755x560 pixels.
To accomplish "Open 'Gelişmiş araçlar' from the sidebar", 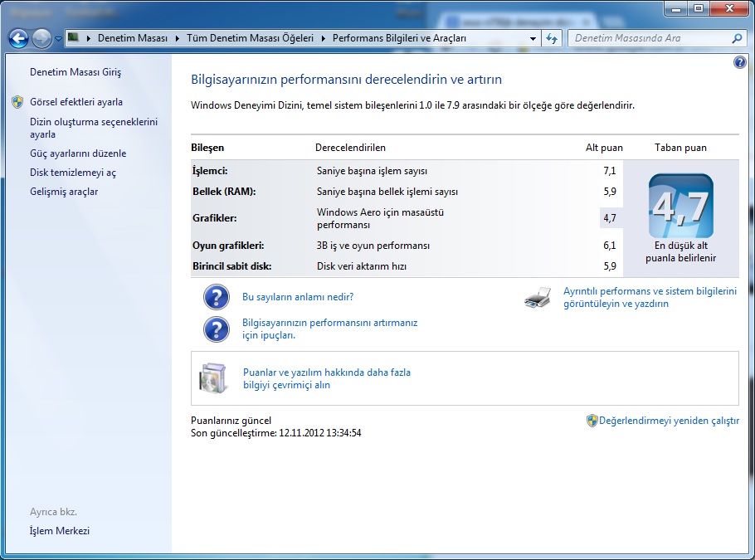I will (x=64, y=192).
